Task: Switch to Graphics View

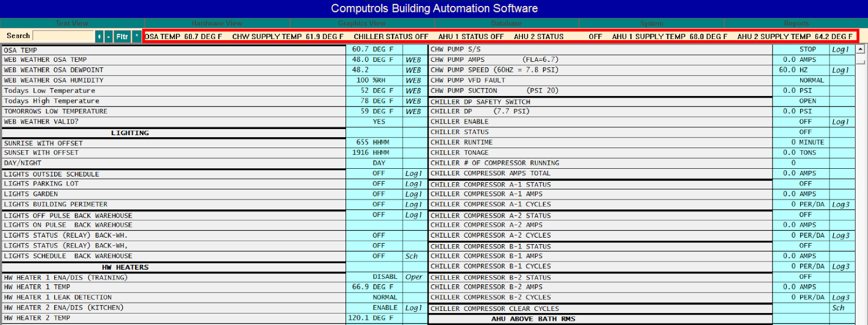Action: (x=362, y=23)
